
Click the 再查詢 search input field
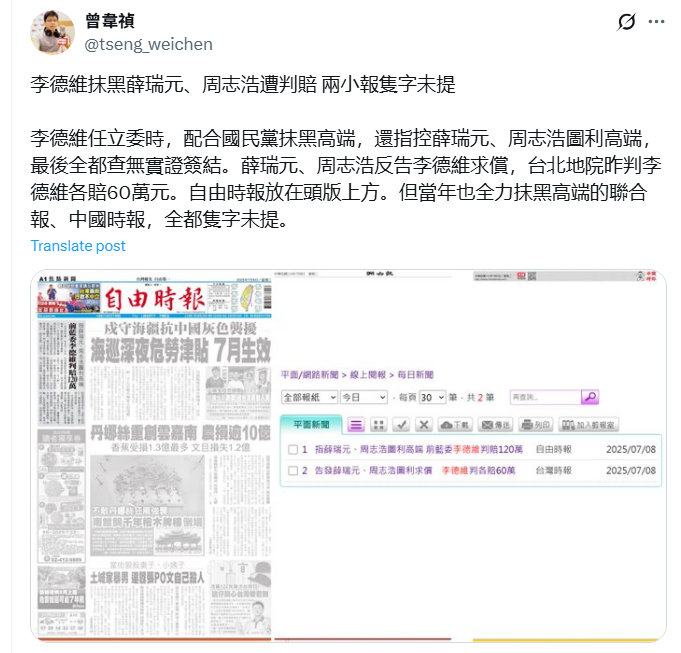point(546,397)
